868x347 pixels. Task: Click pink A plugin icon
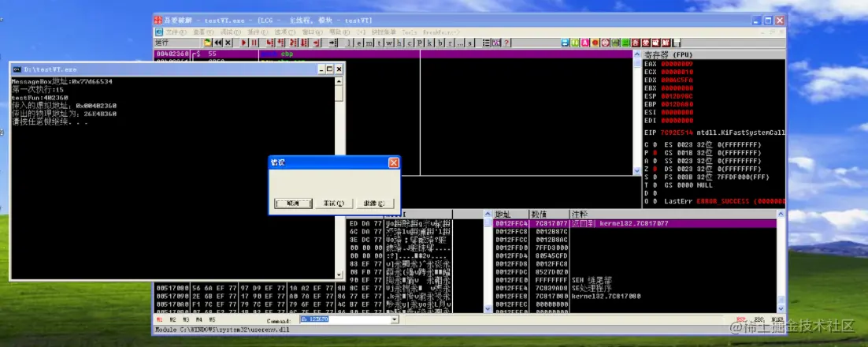click(585, 43)
